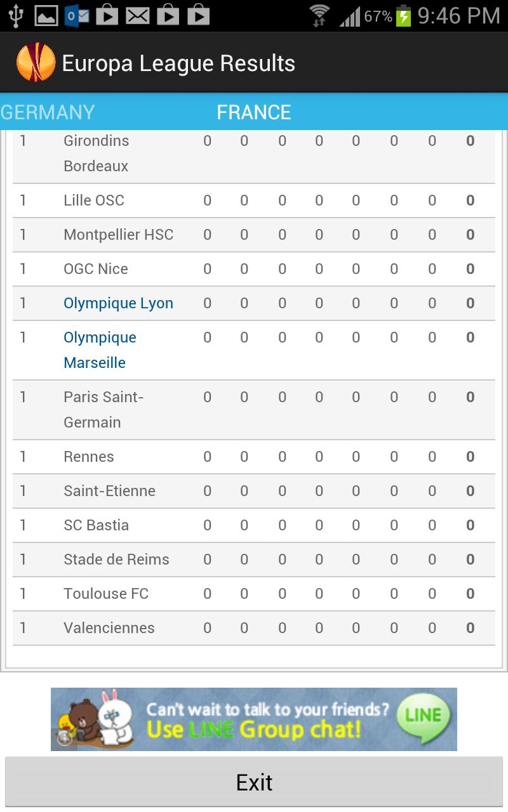
Task: Tap the LINE Group chat advertisement banner
Action: pyautogui.click(x=254, y=719)
